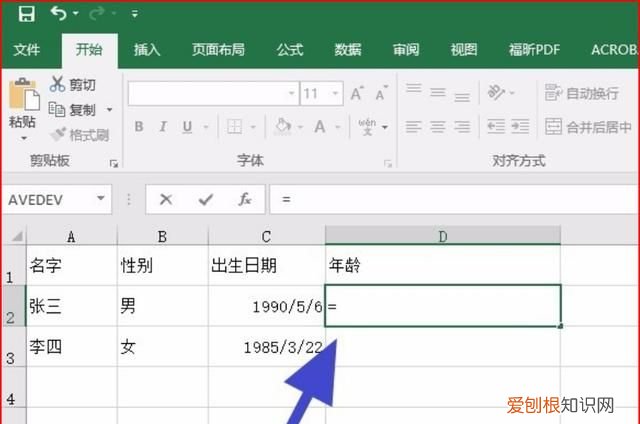This screenshot has height=424, width=640.
Task: Open the 文件 tab
Action: pos(27,50)
